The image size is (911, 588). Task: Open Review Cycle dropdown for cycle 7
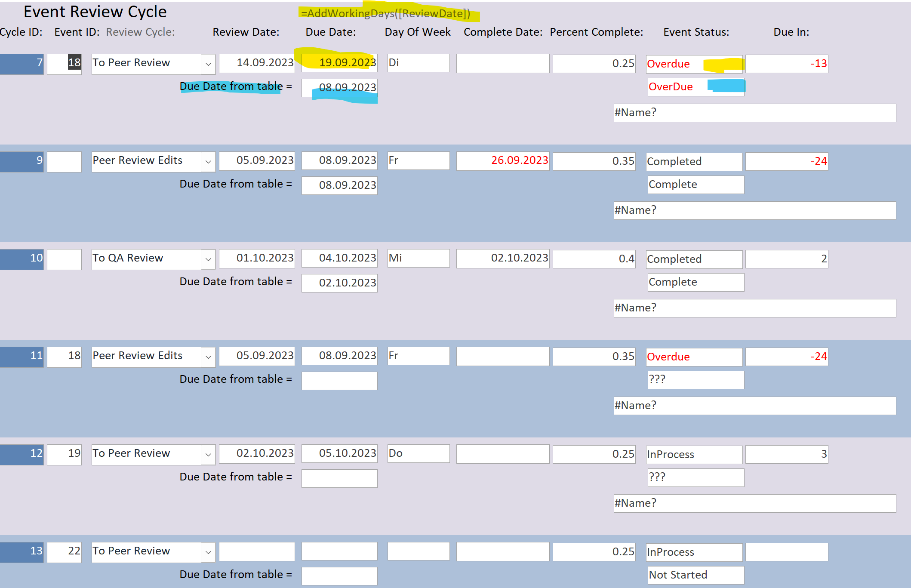208,64
